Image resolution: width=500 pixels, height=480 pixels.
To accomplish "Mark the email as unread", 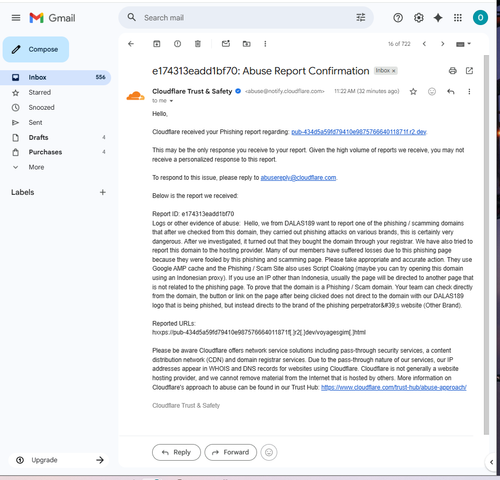I will pyautogui.click(x=226, y=44).
